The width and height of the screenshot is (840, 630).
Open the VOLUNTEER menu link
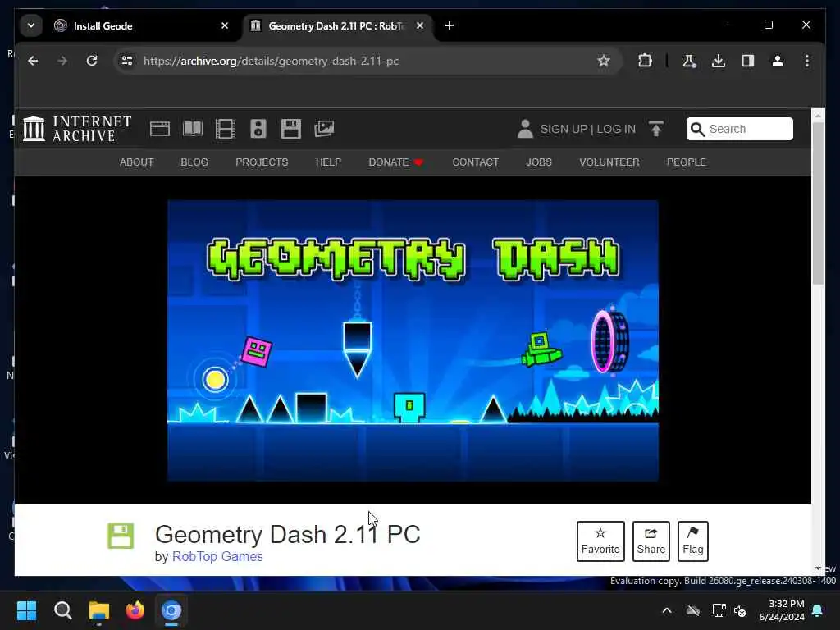pyautogui.click(x=609, y=162)
